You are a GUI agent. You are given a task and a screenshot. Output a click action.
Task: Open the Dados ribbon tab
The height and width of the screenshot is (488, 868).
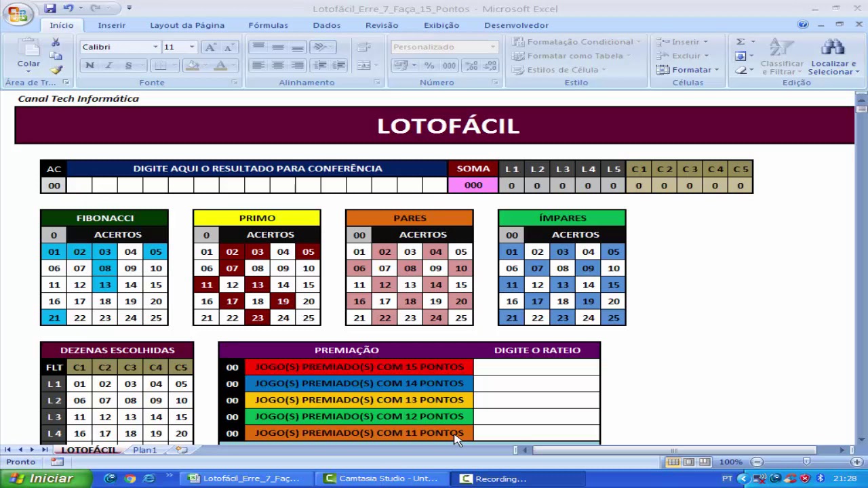coord(326,25)
